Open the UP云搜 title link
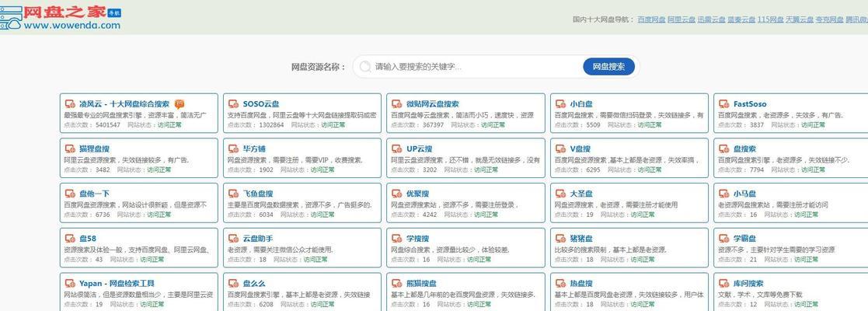This screenshot has width=868, height=311. 419,149
